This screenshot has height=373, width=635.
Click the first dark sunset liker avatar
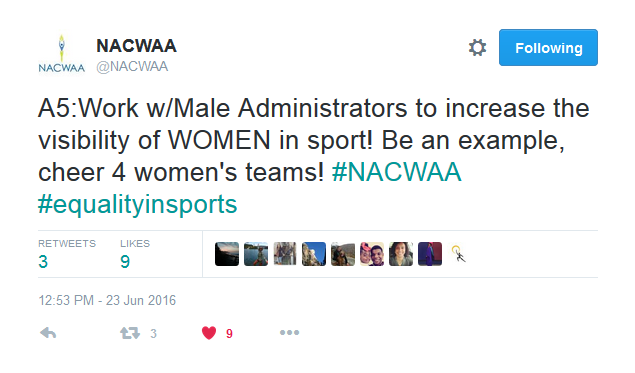(x=227, y=254)
